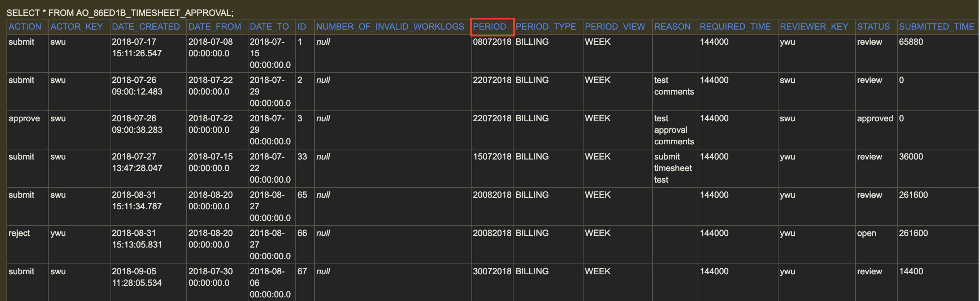Screen dimensions: 980x301
Task: Click the highlighted PERIOD column header
Action: 489,27
